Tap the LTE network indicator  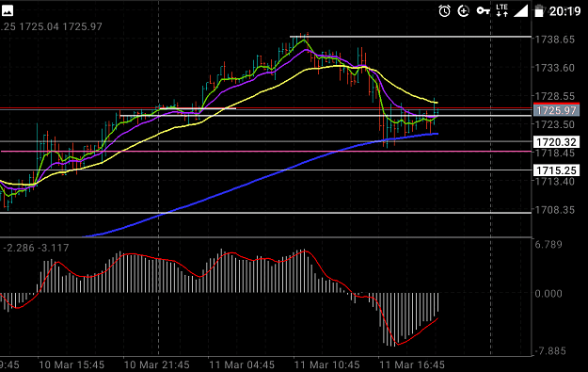[x=501, y=10]
